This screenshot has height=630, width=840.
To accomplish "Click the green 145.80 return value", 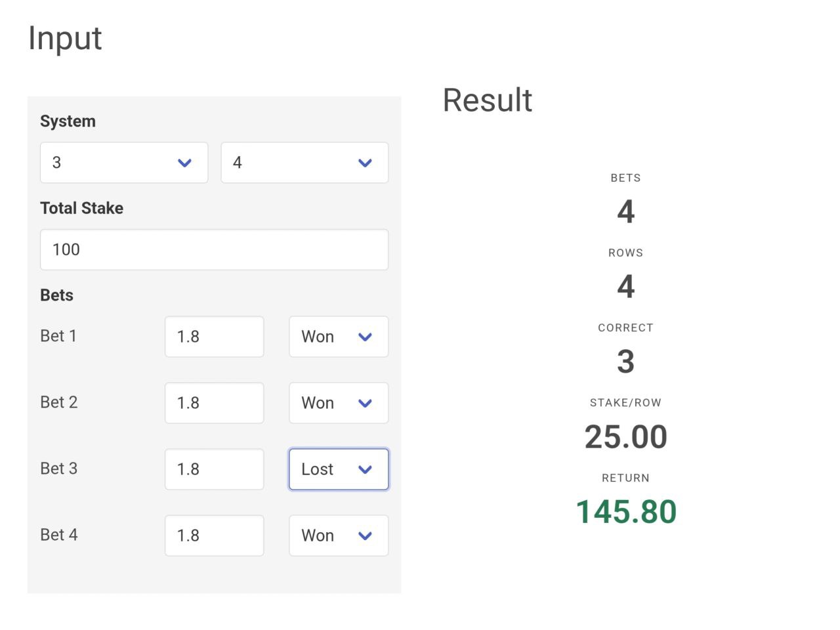I will (x=625, y=512).
